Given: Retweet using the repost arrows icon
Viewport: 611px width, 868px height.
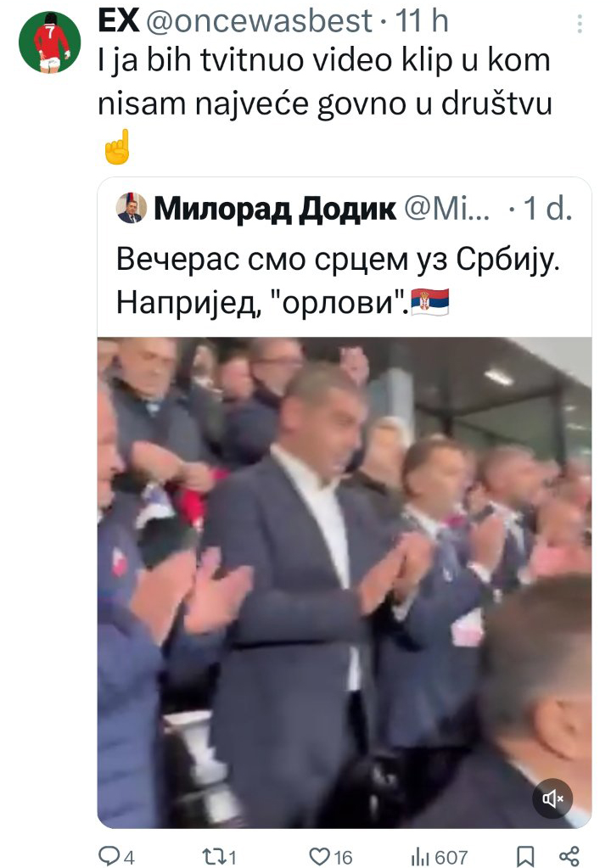Looking at the screenshot, I should [x=213, y=856].
